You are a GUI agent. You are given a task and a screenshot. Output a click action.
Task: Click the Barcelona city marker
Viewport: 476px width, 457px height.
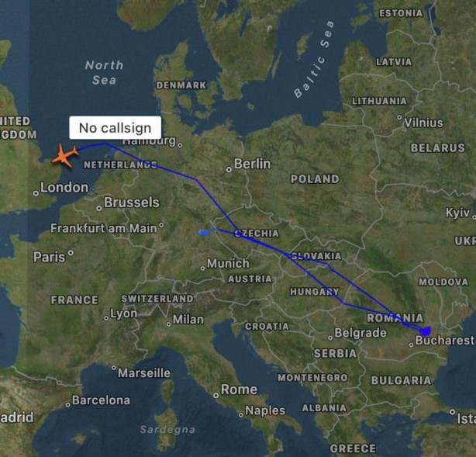click(x=67, y=405)
